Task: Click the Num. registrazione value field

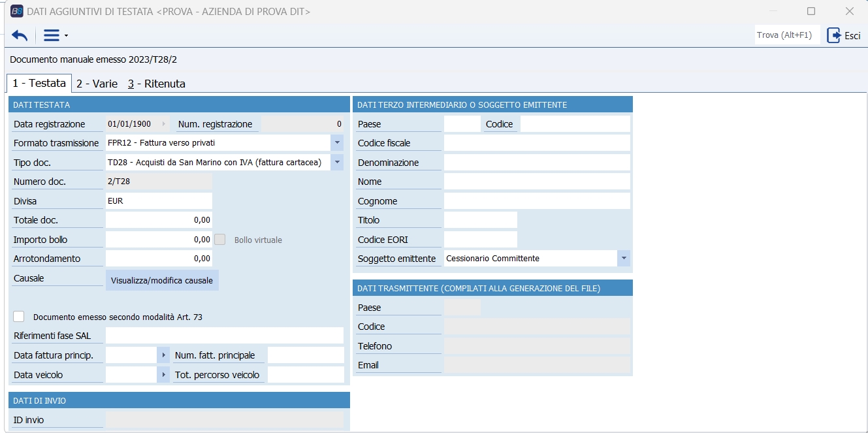Action: (x=303, y=124)
